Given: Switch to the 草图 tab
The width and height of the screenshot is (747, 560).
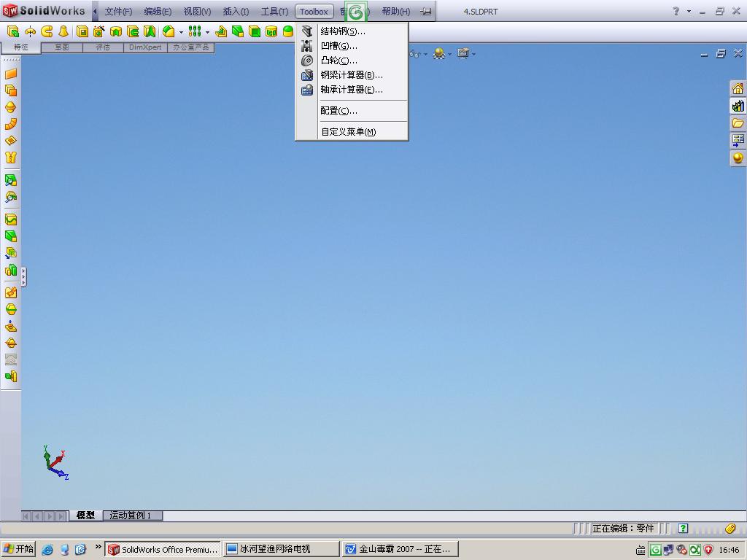Looking at the screenshot, I should pyautogui.click(x=62, y=47).
